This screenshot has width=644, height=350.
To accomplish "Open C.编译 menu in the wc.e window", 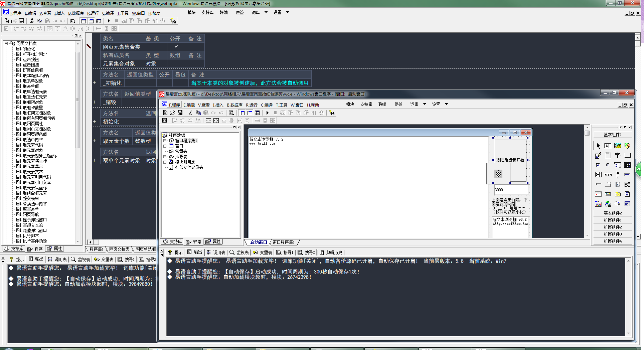I will (x=267, y=105).
